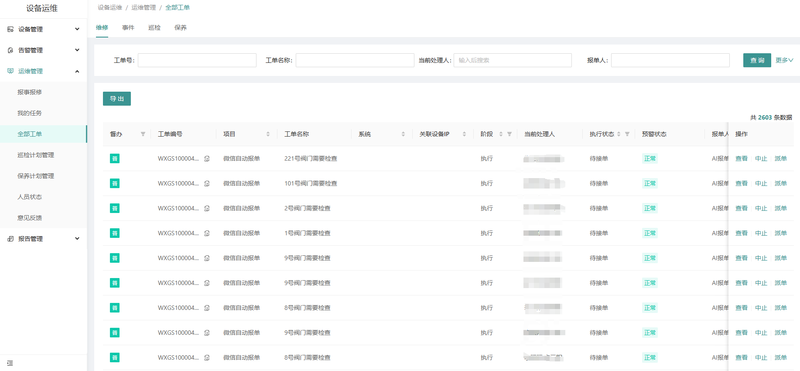
Task: Click the 设备管理 sidebar icon
Action: [x=10, y=30]
